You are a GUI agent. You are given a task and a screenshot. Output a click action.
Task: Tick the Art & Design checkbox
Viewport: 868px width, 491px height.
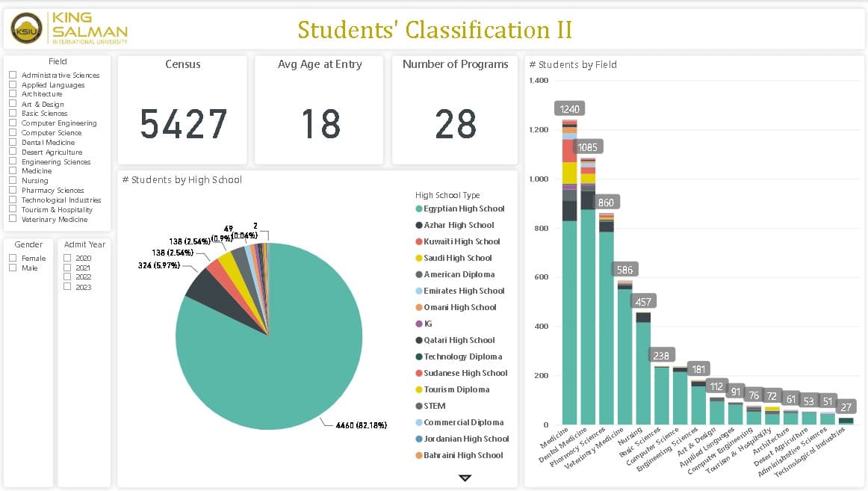[13, 104]
